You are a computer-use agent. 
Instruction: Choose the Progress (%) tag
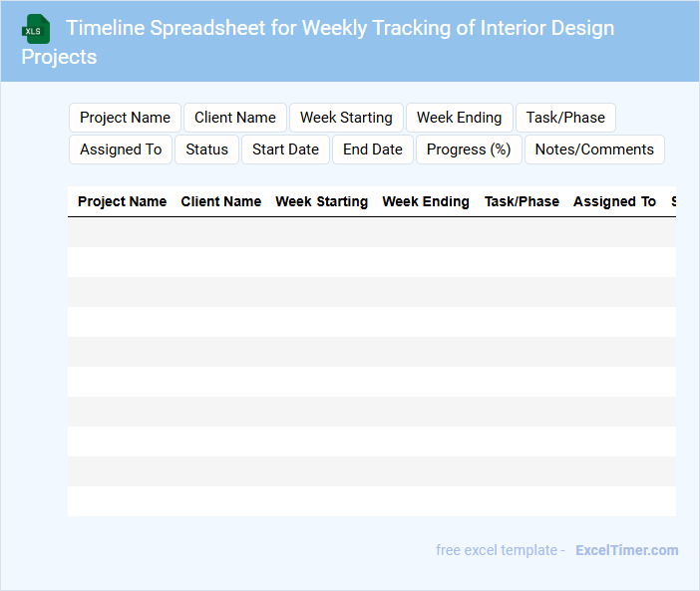coord(469,149)
